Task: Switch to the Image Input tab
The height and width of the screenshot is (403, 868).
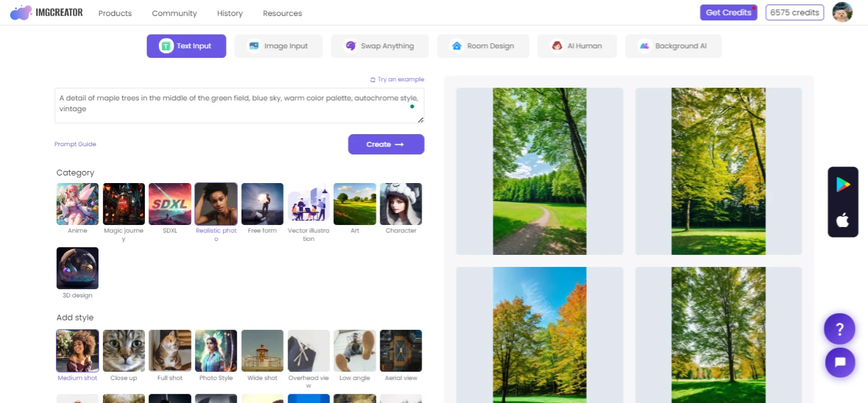Action: (279, 46)
